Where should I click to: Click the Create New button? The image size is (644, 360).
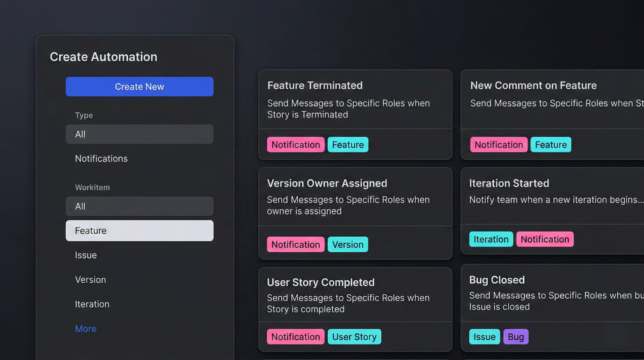139,87
